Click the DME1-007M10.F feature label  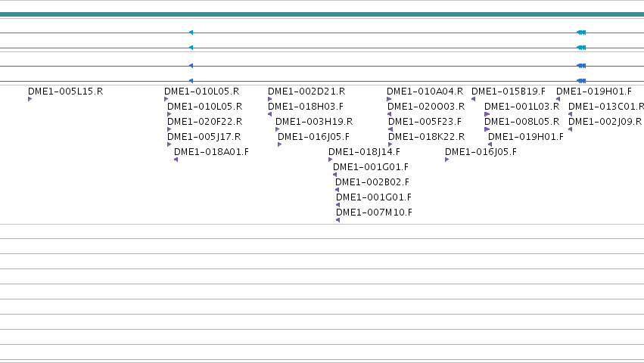click(374, 213)
